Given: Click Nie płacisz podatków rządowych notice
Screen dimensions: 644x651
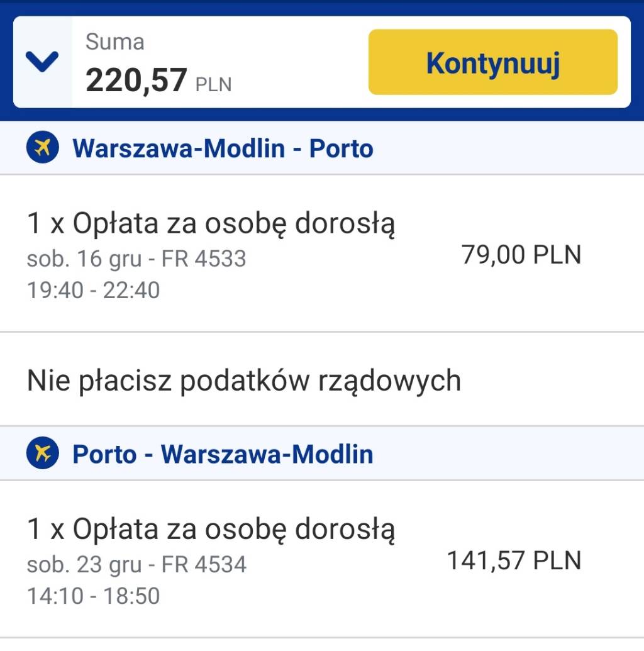Looking at the screenshot, I should point(244,381).
